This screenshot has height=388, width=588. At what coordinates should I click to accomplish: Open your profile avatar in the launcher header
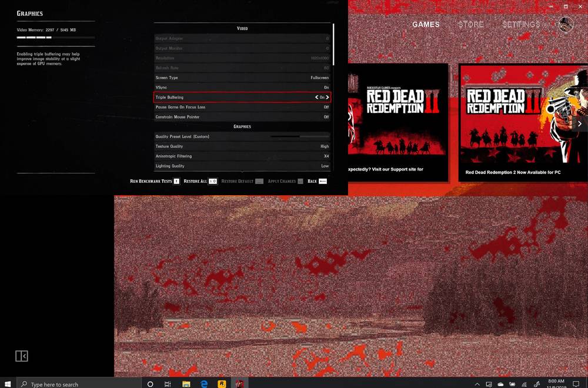[x=565, y=24]
